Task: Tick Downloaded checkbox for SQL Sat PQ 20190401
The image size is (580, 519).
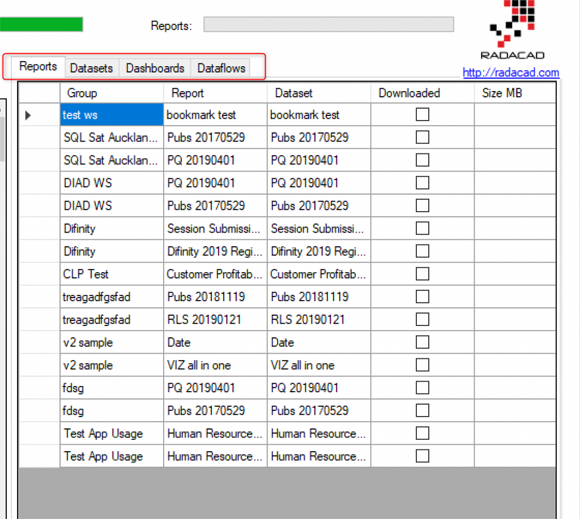Action: 422,160
